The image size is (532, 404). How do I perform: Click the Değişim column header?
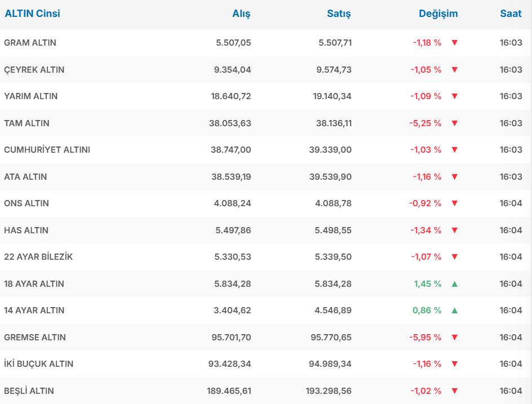pos(438,14)
